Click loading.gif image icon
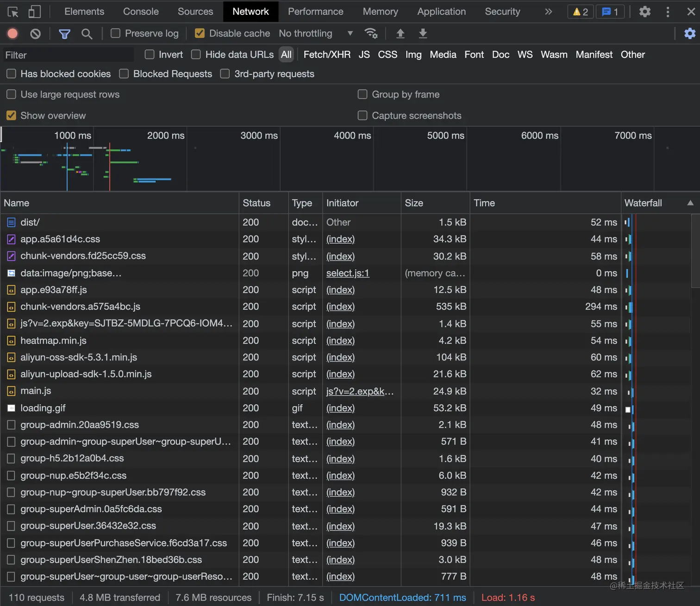Viewport: 700px width, 606px height. point(11,408)
